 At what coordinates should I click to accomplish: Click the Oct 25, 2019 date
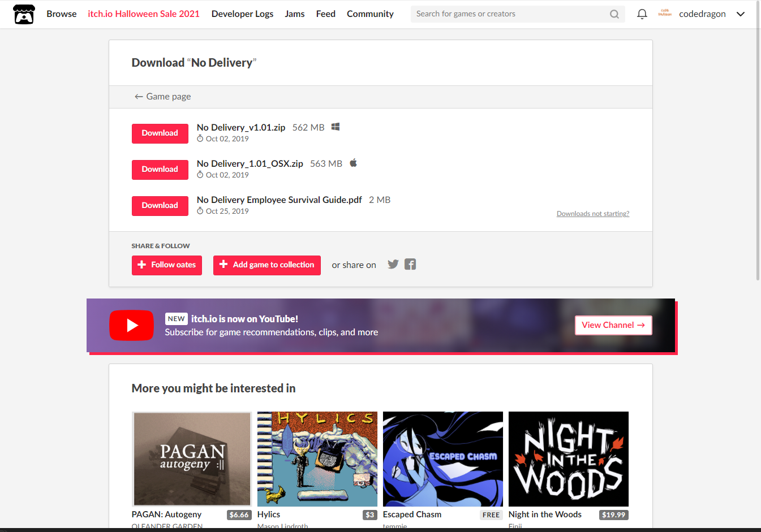click(x=227, y=211)
